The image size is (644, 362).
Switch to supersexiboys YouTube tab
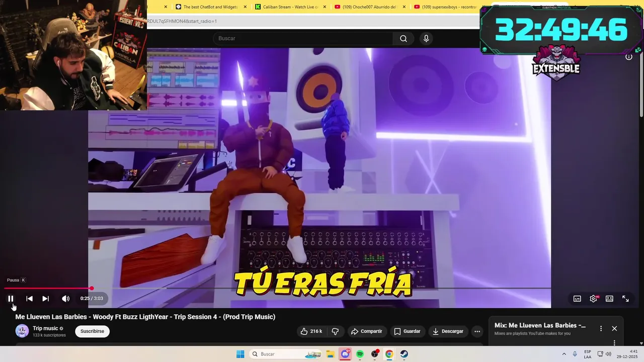(x=446, y=7)
